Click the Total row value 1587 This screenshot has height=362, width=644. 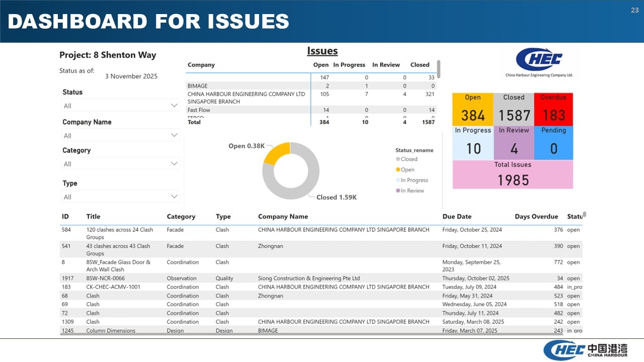[x=428, y=122]
